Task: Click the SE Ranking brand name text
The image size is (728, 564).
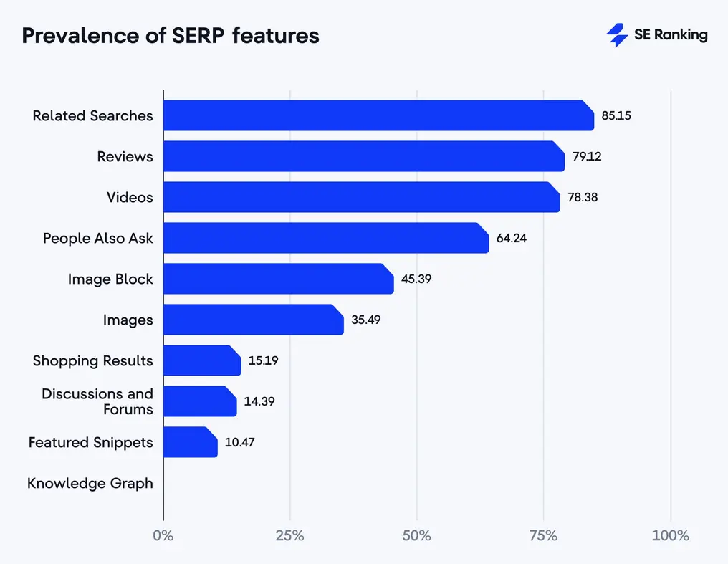Action: click(671, 34)
